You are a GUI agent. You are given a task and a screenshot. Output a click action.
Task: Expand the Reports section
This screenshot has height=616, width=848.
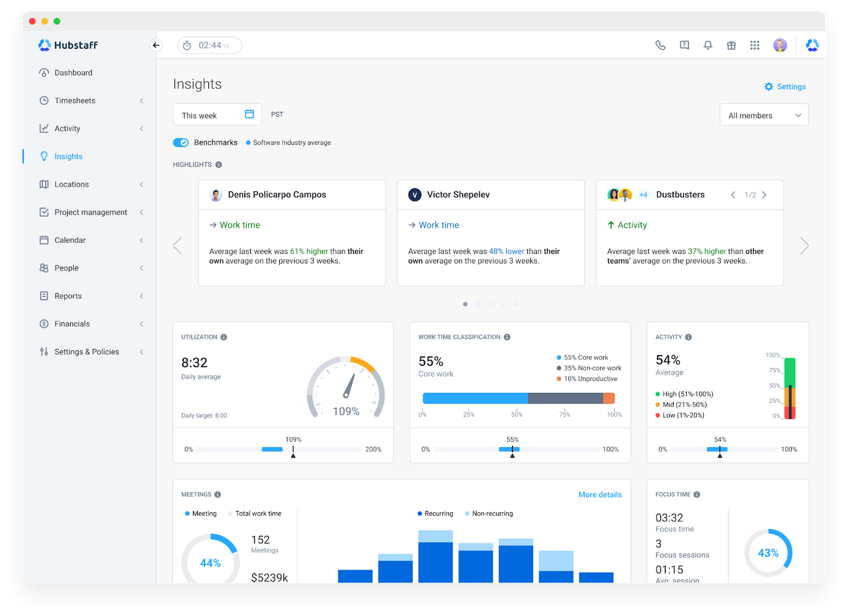(x=68, y=296)
